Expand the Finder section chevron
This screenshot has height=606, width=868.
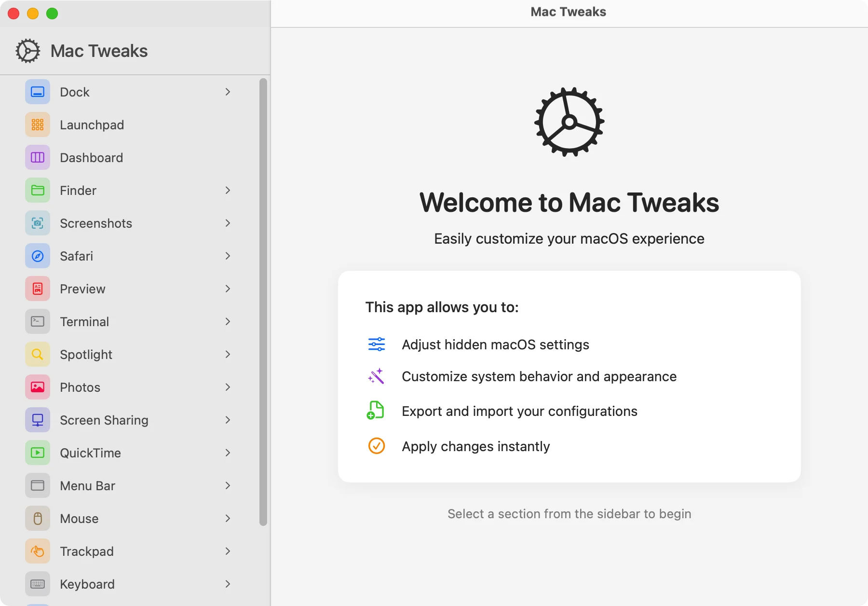[228, 190]
